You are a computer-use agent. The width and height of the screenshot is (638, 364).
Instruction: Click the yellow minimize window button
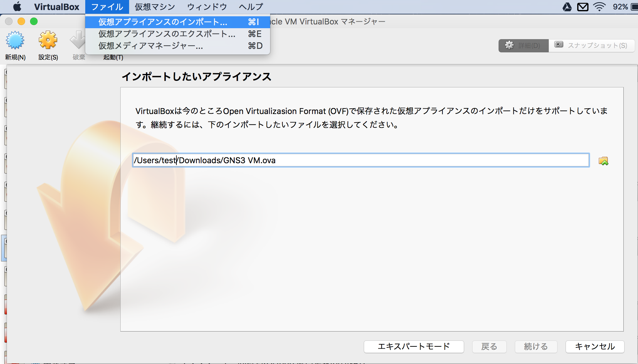click(21, 21)
